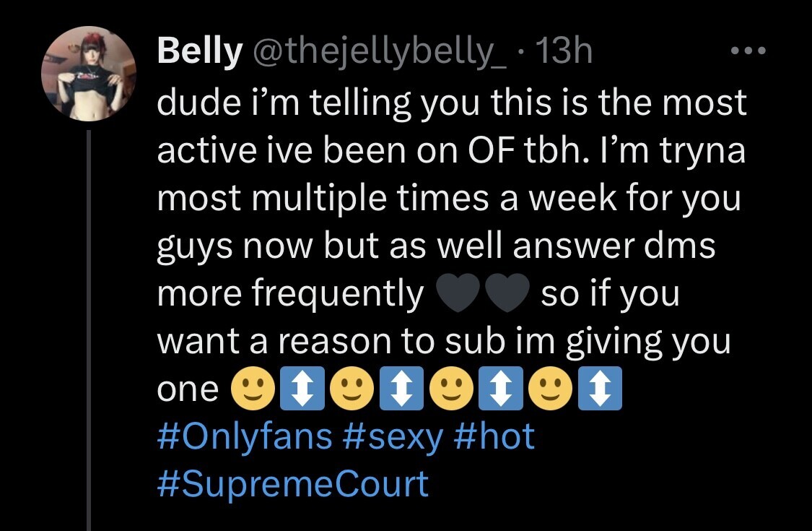This screenshot has height=531, width=812.
Task: Click the second smiley face emoji
Action: pyautogui.click(x=351, y=389)
